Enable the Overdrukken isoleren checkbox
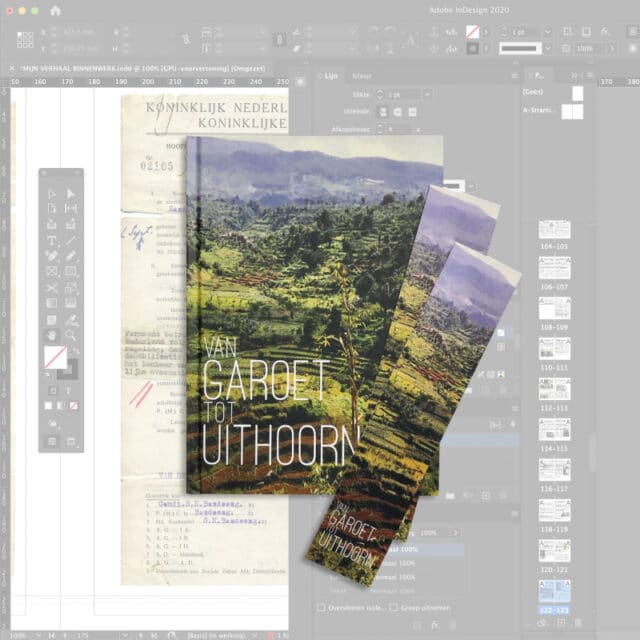The image size is (640, 640). pyautogui.click(x=321, y=607)
